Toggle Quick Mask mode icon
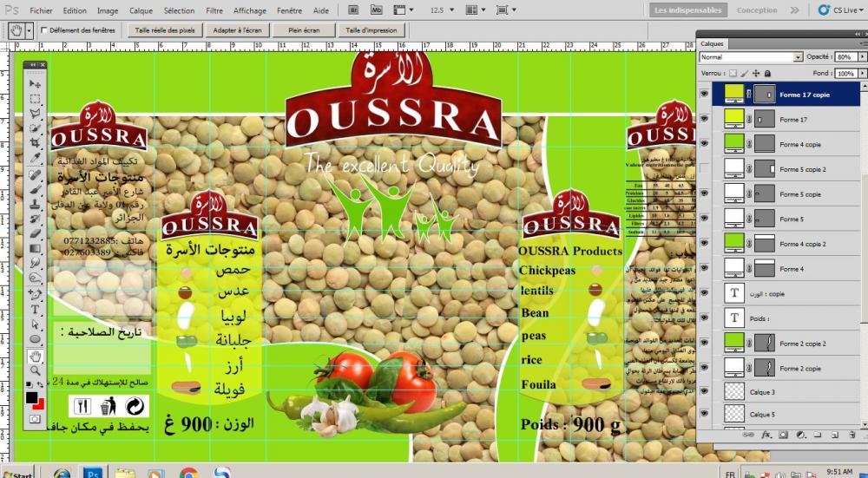Viewport: 868px width, 478px height. tap(35, 419)
